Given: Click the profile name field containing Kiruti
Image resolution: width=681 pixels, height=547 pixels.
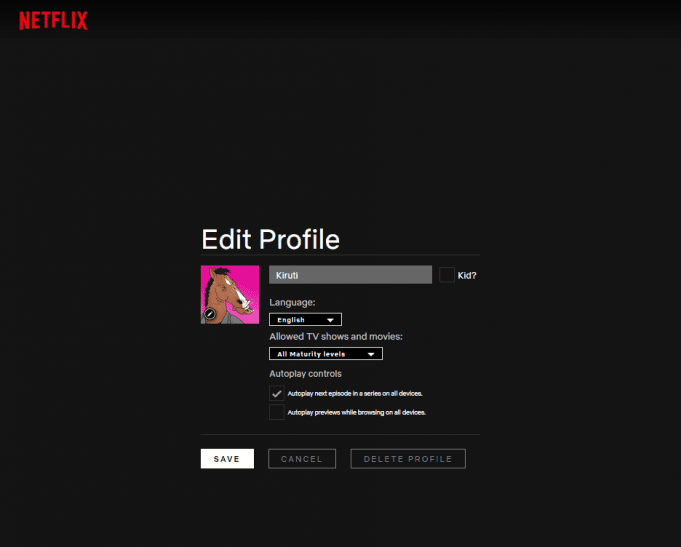Looking at the screenshot, I should (x=350, y=275).
